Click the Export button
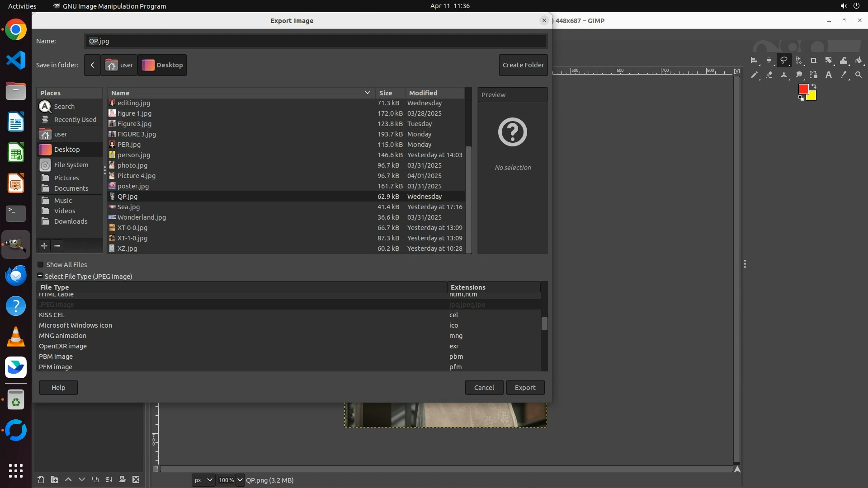Viewport: 868px width, 488px height. click(x=525, y=388)
